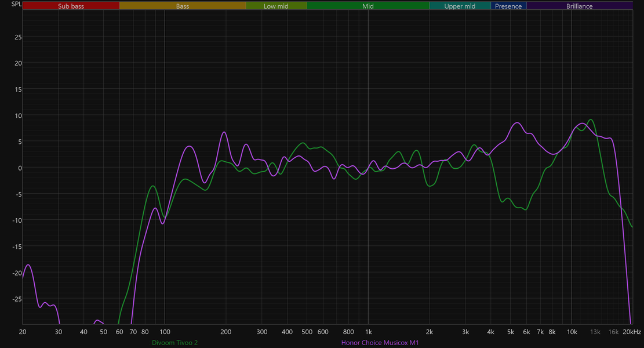Click the purple peak near 200 Hz
Image resolution: width=644 pixels, height=348 pixels.
224,132
